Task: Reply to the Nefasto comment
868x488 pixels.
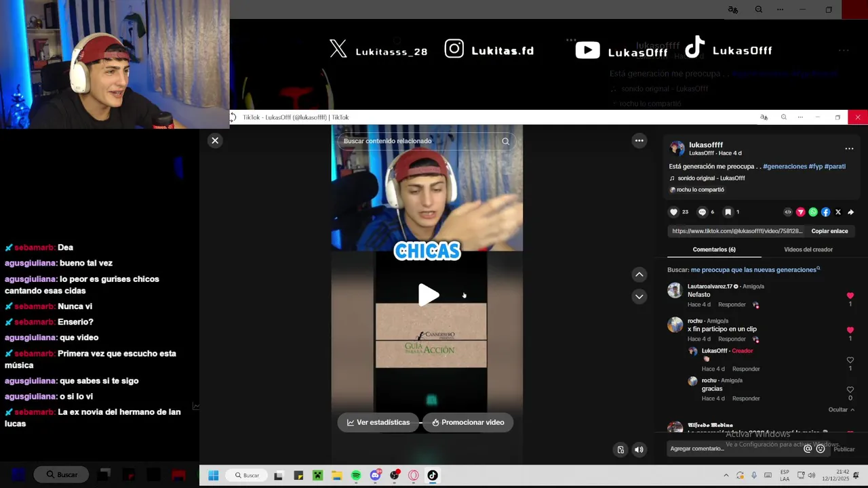Action: coord(732,304)
